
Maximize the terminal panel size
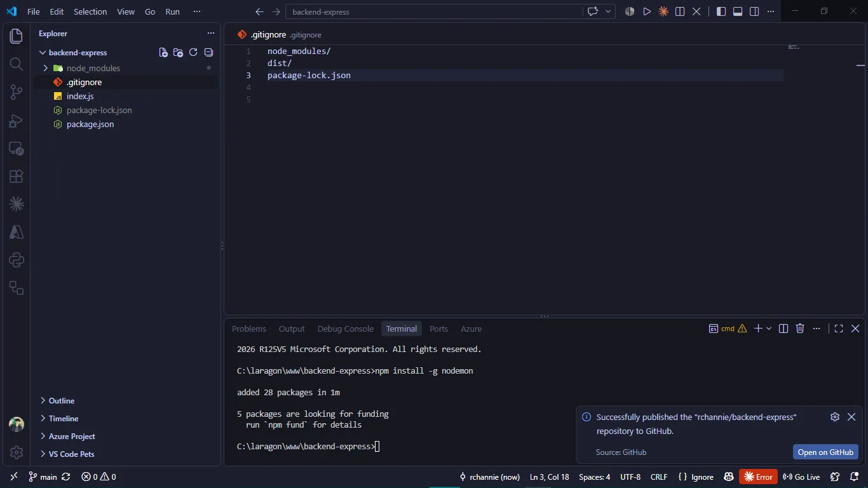tap(839, 329)
